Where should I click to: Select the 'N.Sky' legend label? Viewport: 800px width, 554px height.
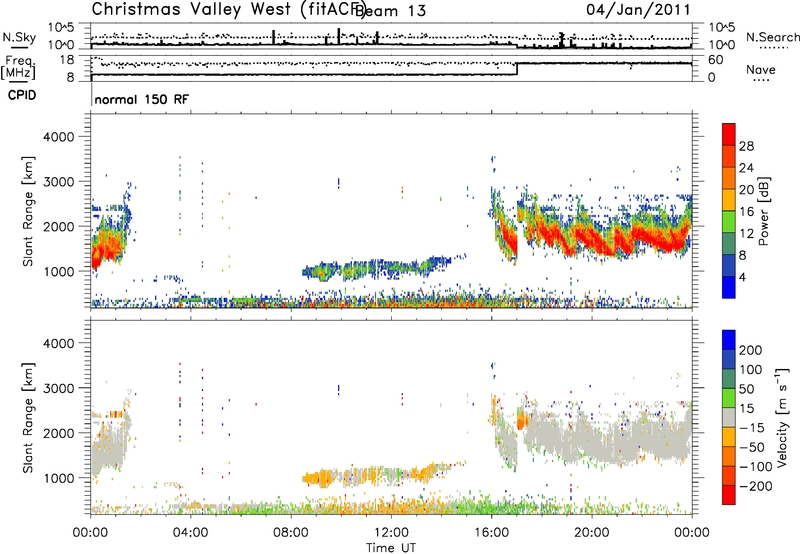pyautogui.click(x=19, y=37)
